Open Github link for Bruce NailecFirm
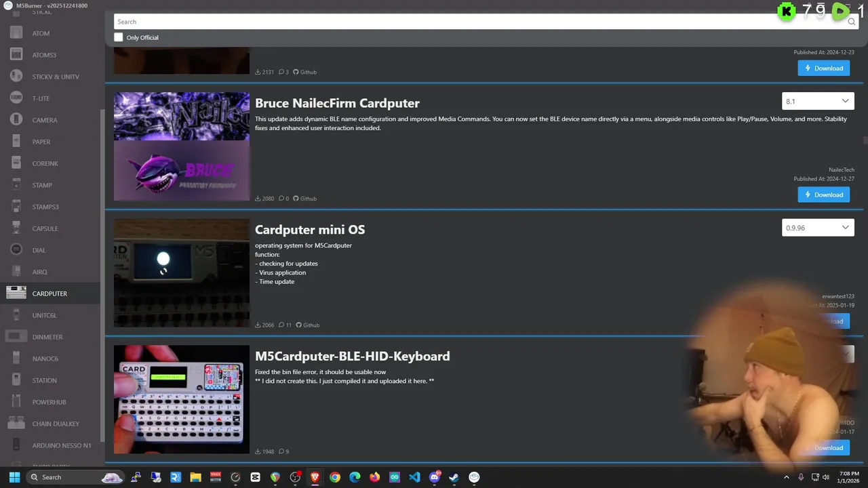 [305, 199]
